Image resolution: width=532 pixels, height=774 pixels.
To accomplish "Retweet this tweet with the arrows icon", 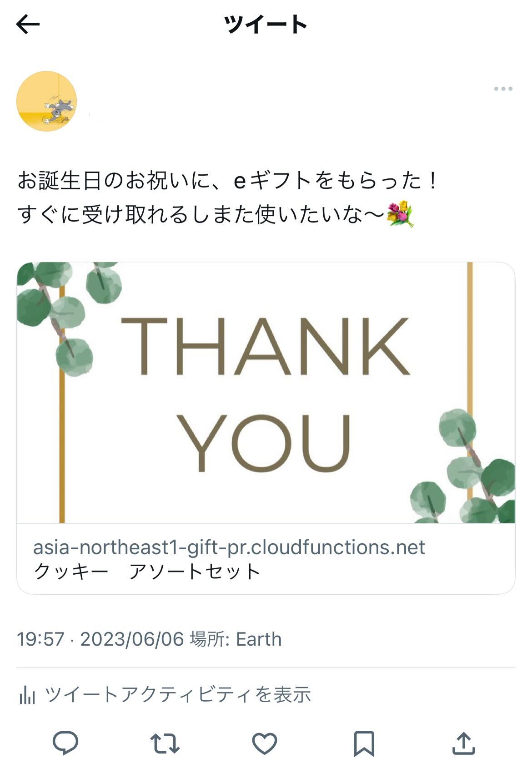I will [x=165, y=744].
